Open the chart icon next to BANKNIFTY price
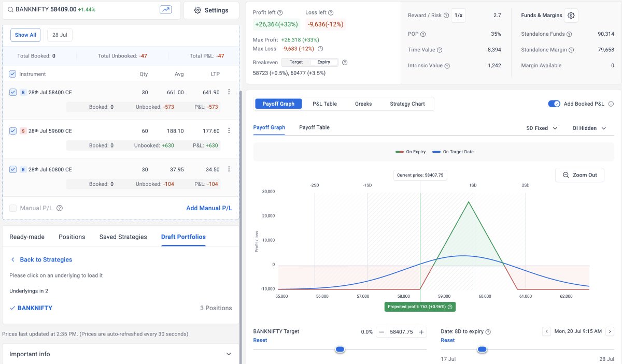 (166, 10)
